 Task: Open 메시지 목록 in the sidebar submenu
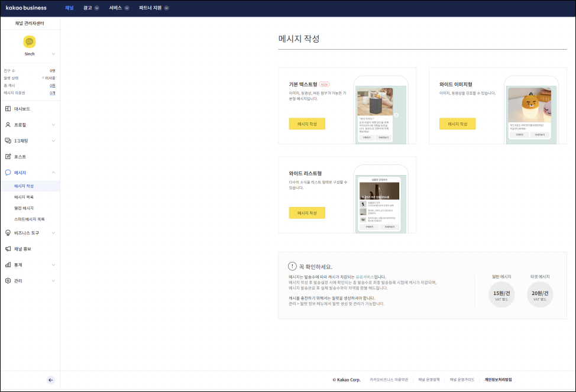pyautogui.click(x=24, y=197)
